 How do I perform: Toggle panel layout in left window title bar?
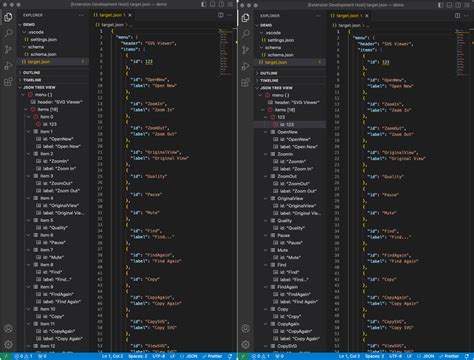212,5
